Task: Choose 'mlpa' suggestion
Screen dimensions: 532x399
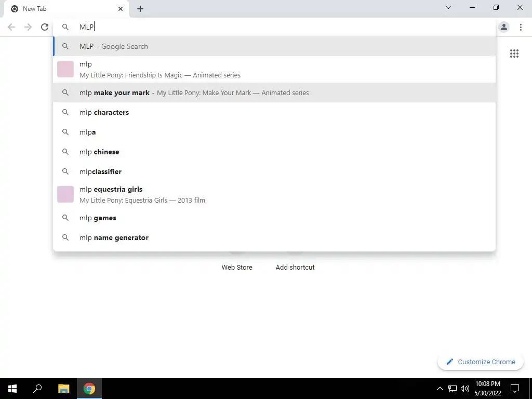Action: pos(274,132)
